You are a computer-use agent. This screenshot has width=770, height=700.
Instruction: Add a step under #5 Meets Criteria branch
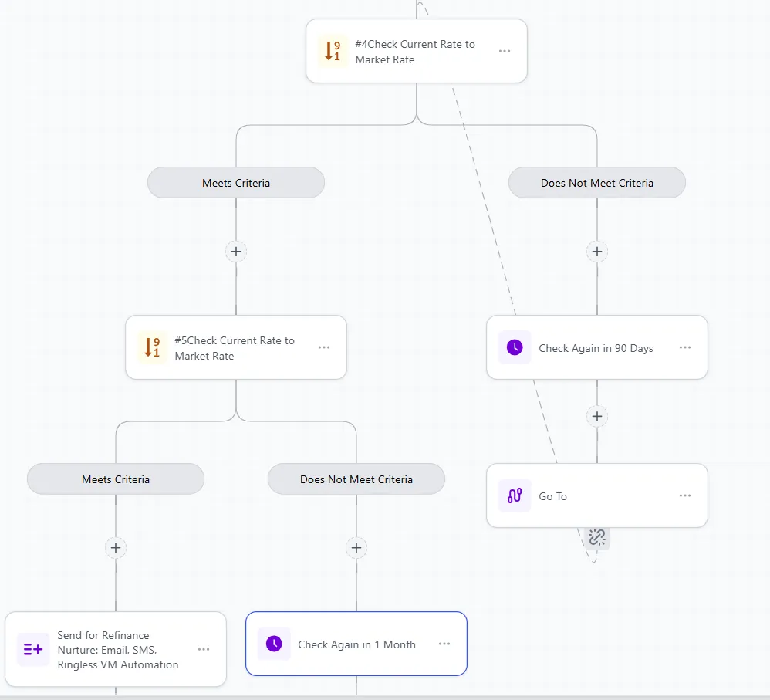pos(116,548)
